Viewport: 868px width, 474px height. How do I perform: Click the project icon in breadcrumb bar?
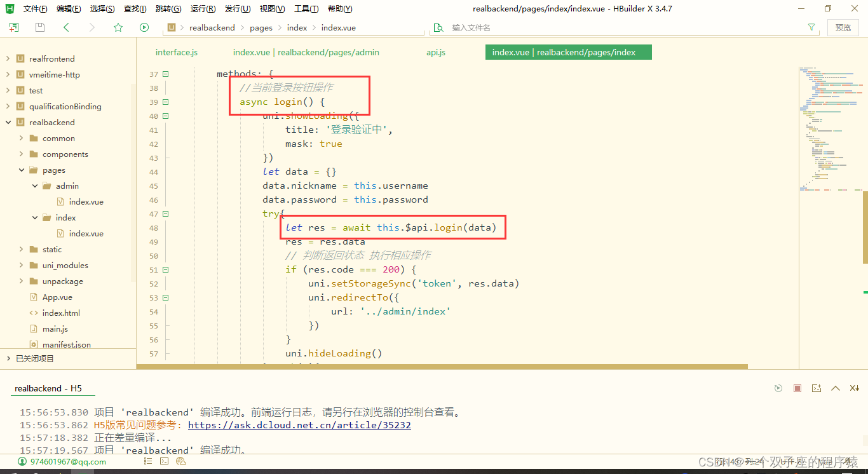(172, 27)
